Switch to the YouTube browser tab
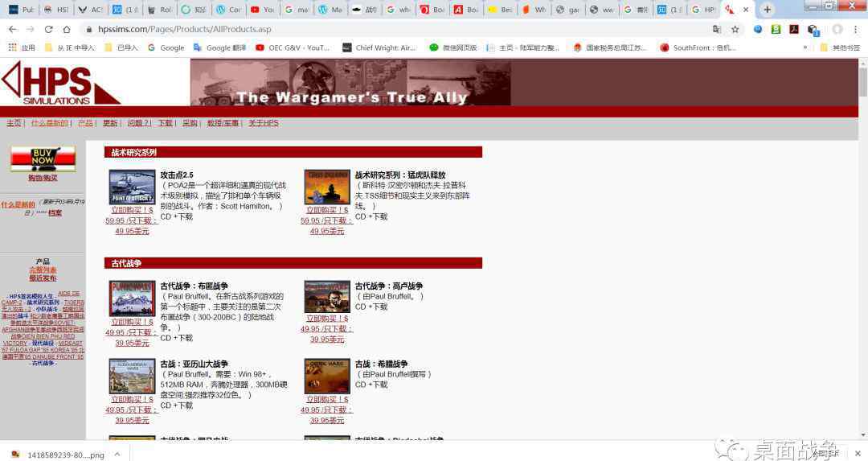This screenshot has height=461, width=868. click(x=262, y=10)
